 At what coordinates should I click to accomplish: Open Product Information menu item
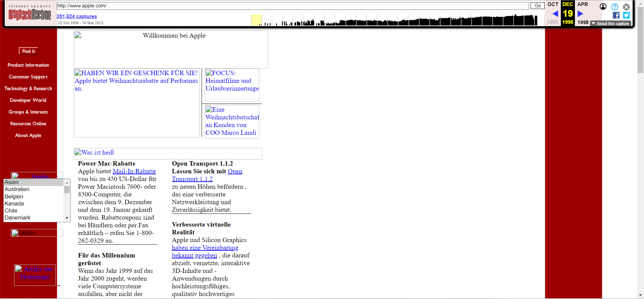pos(28,65)
